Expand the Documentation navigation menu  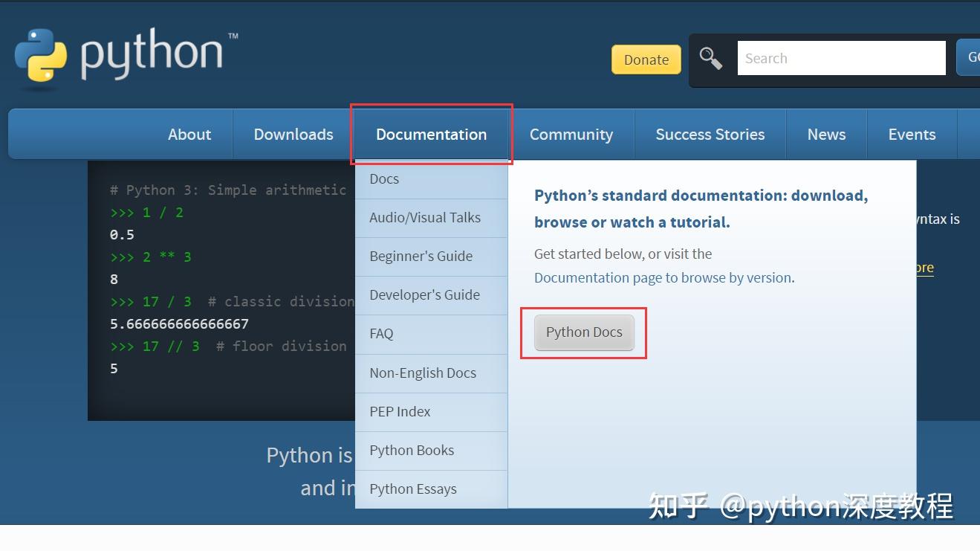coord(431,134)
